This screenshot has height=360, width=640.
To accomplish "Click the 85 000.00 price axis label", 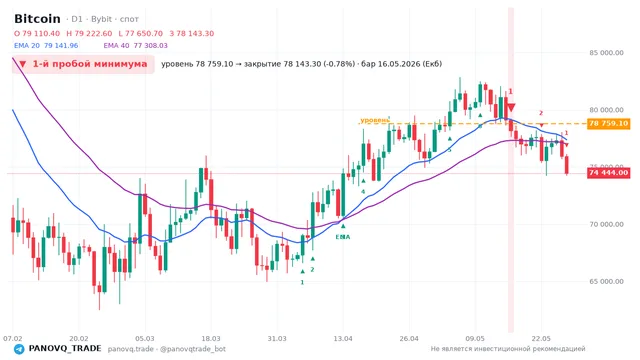I will coord(606,53).
